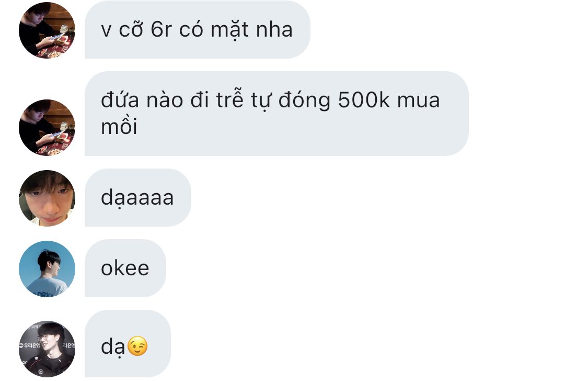588x381 pixels.
Task: Tap the "okee" message bubble
Action: (x=125, y=268)
